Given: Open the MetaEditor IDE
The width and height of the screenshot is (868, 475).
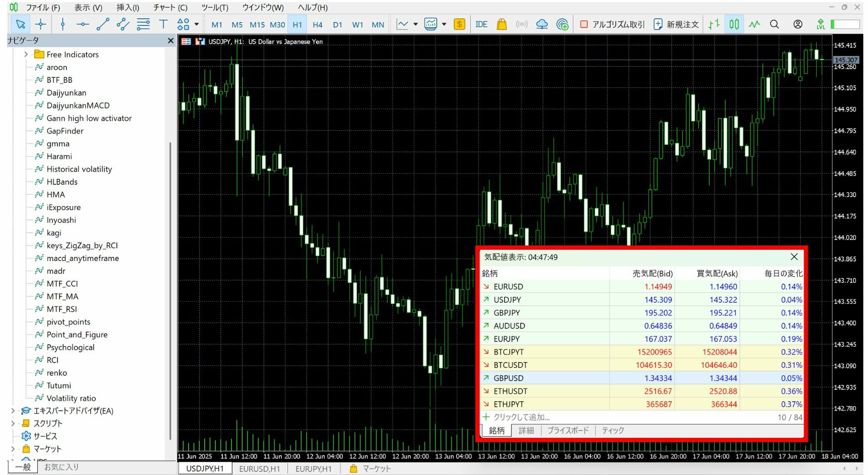Looking at the screenshot, I should tap(481, 24).
